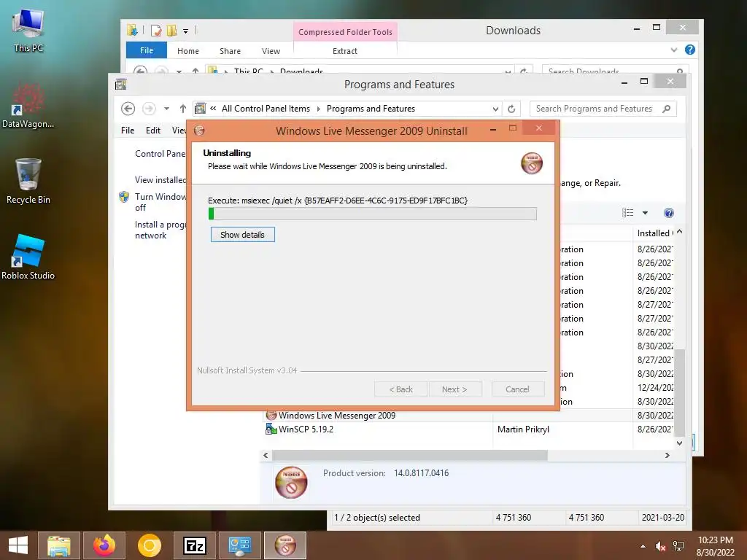Expand the ribbon chevron in Downloads window
This screenshot has width=747, height=560.
673,50
